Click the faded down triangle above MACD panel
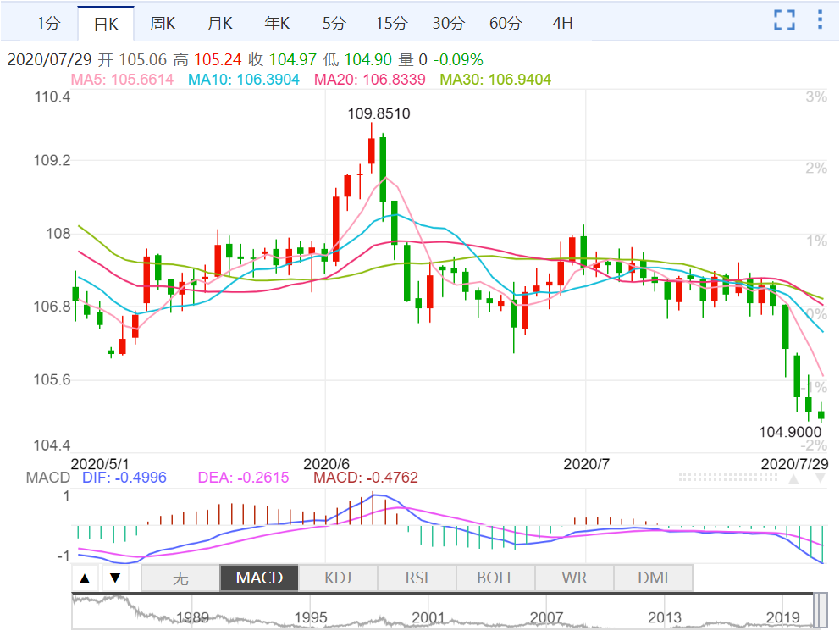 click(819, 478)
